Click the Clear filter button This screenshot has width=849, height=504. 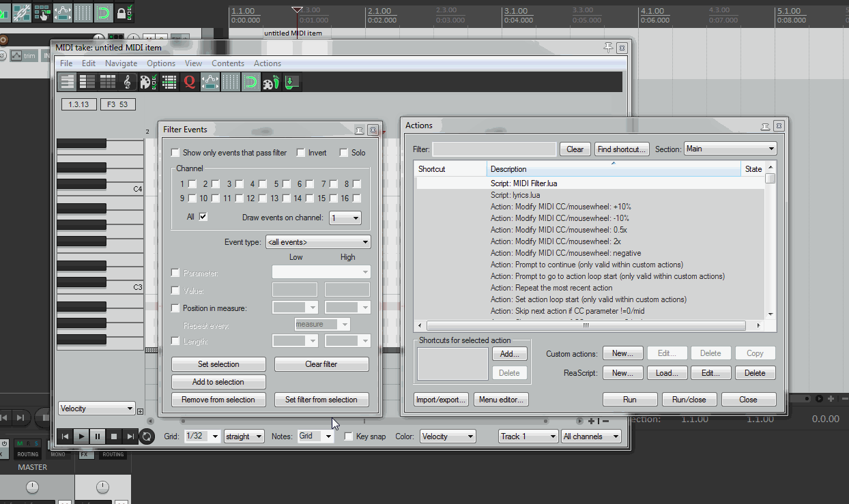321,364
